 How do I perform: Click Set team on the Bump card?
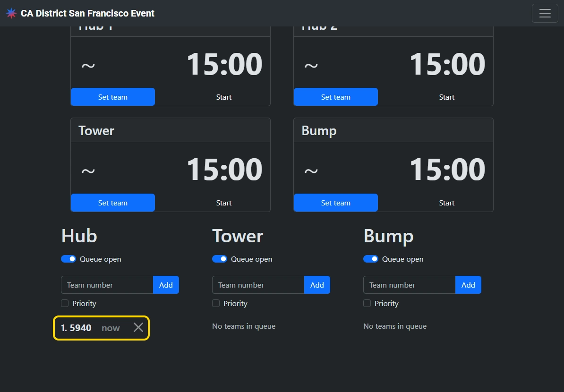pyautogui.click(x=336, y=203)
